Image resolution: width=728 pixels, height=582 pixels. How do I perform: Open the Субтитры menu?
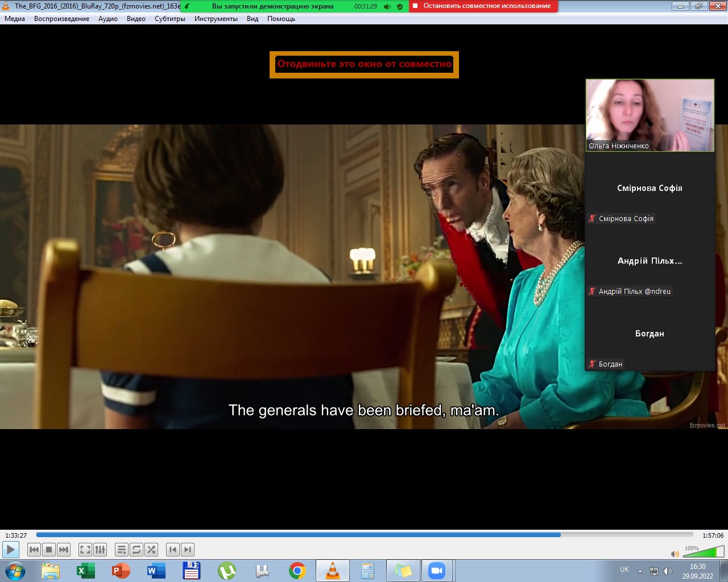click(x=170, y=19)
